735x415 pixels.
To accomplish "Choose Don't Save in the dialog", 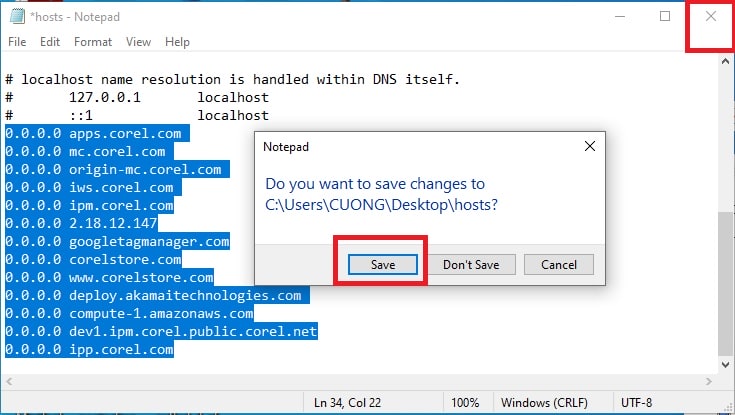I will [471, 264].
